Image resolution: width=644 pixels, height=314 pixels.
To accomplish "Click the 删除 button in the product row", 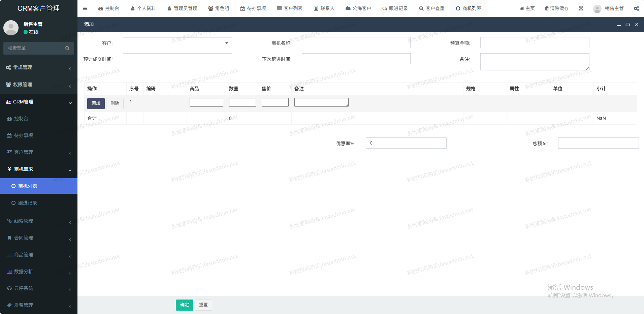I will coord(115,103).
